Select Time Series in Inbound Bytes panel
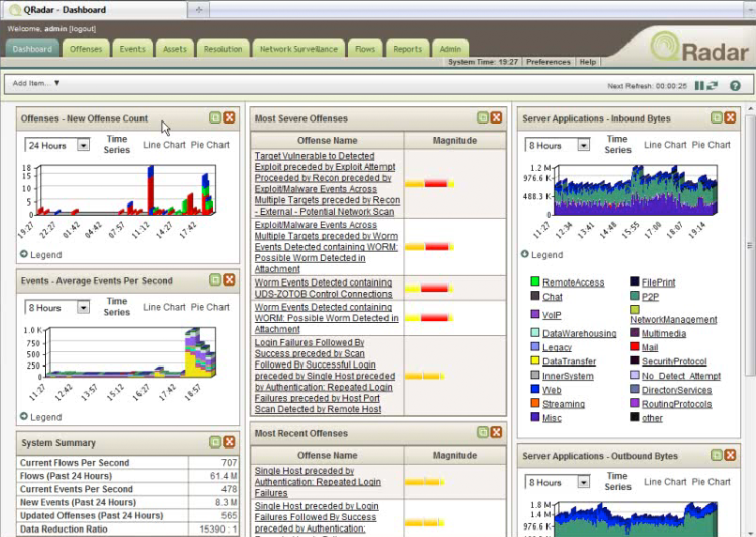The width and height of the screenshot is (756, 537). pos(617,145)
